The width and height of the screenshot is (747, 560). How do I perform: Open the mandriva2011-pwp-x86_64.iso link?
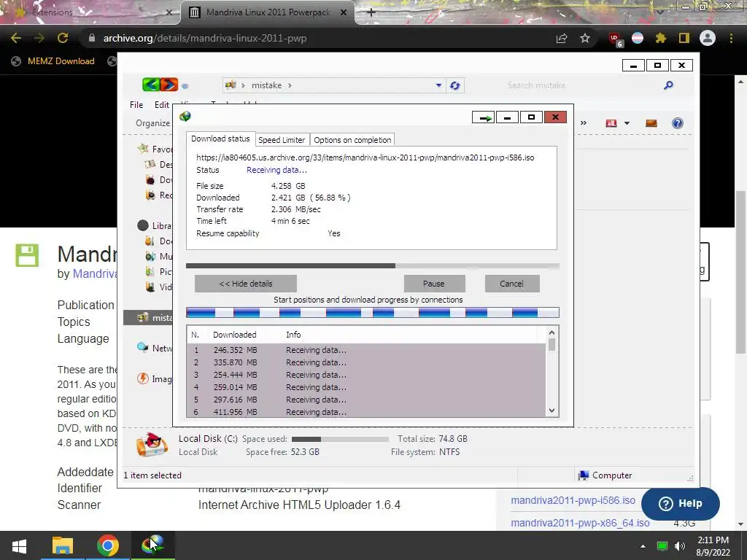(x=580, y=523)
